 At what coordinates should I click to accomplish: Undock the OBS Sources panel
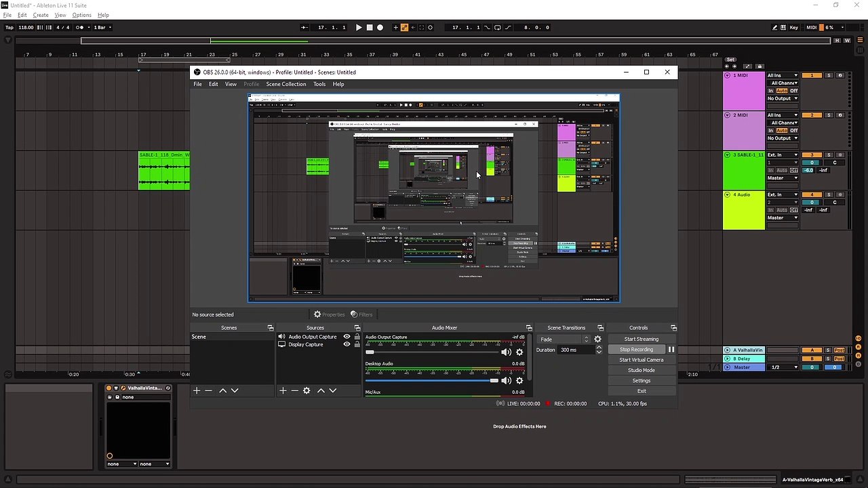pos(357,328)
